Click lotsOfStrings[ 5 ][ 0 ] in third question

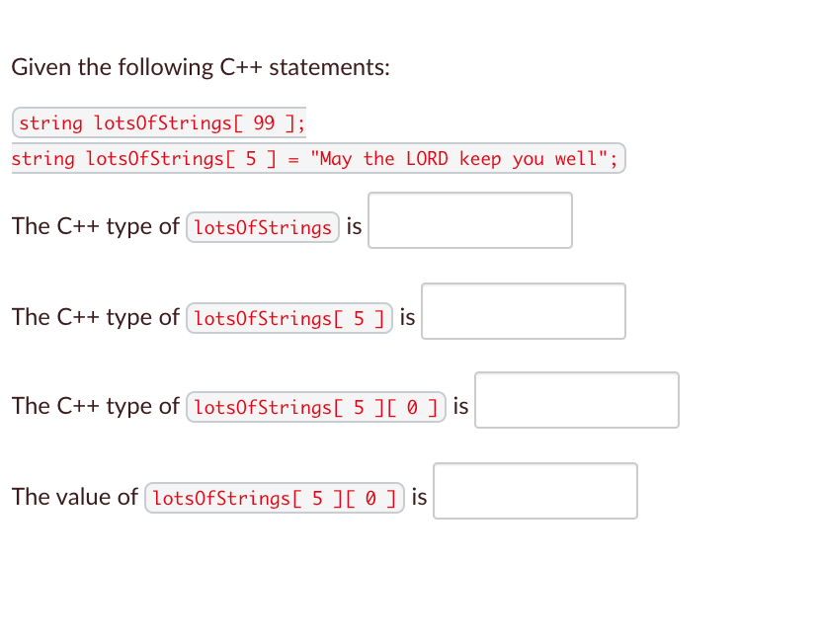coord(315,407)
